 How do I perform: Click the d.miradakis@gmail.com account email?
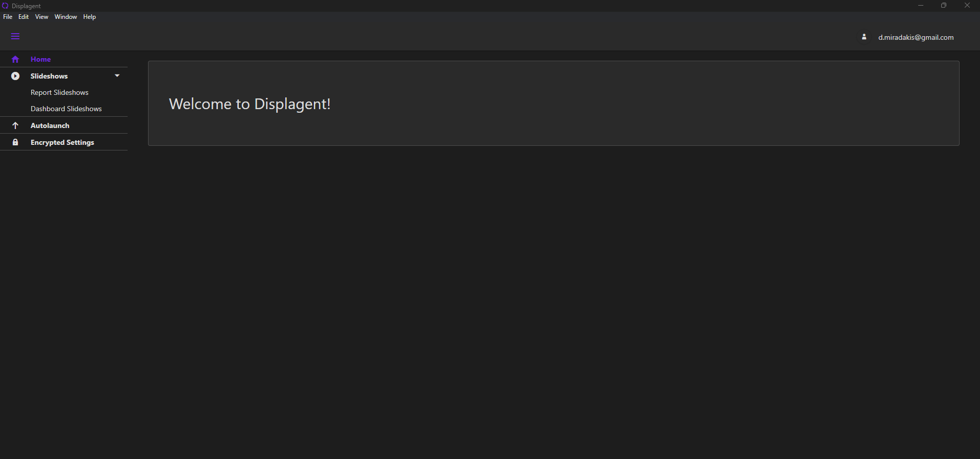click(x=916, y=37)
